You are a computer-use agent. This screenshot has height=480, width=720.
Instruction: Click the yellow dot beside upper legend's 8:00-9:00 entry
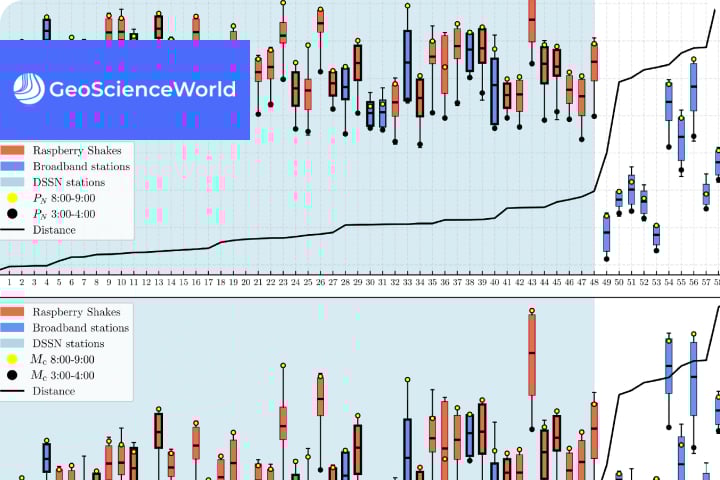12,198
